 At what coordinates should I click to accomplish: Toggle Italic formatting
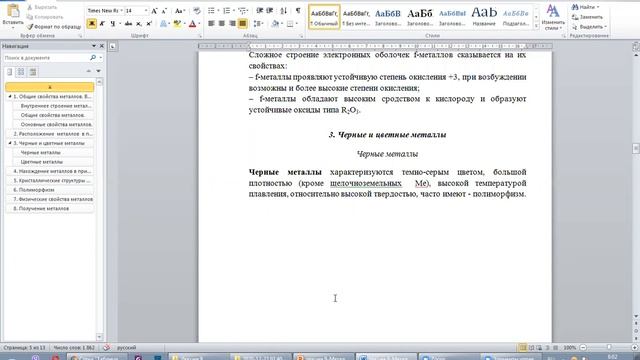(x=102, y=24)
